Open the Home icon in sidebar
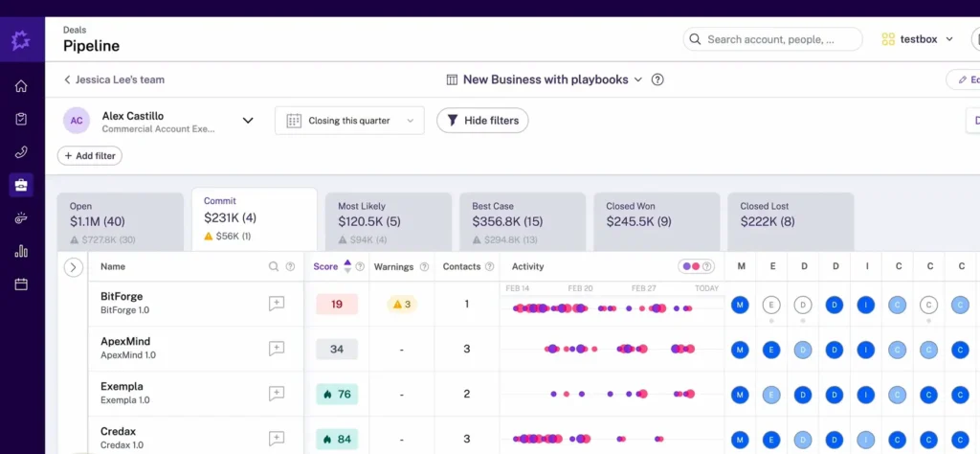The image size is (980, 454). 21,86
